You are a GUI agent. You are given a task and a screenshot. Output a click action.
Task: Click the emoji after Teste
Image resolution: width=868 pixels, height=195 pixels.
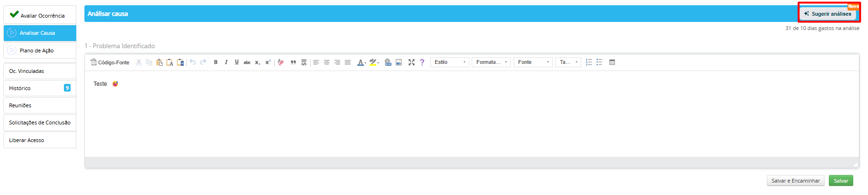(115, 84)
